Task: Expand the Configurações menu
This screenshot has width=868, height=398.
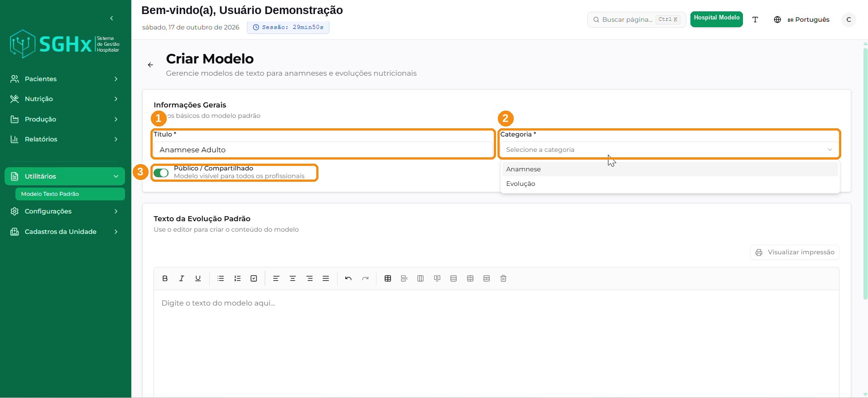Action: [64, 211]
